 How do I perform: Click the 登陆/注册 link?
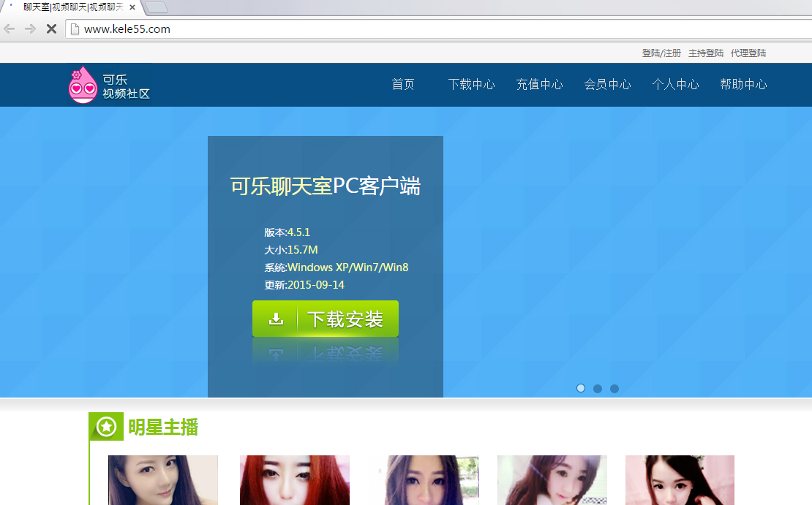[x=661, y=53]
